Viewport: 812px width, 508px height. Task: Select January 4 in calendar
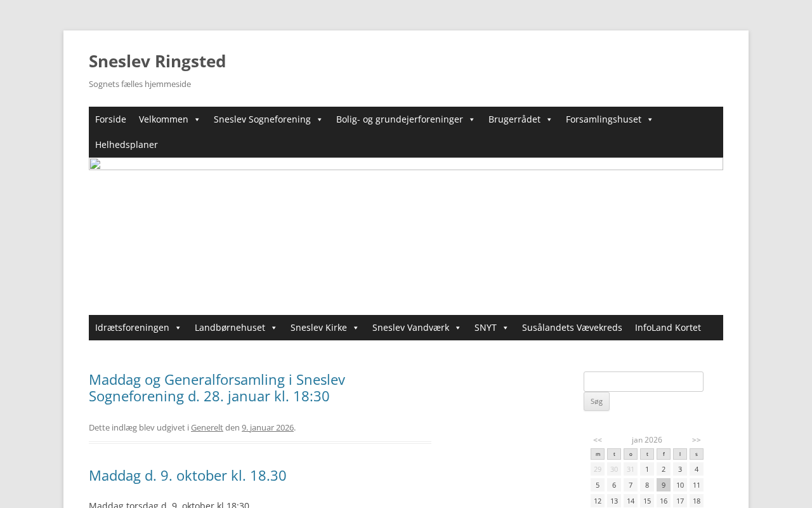coord(697,469)
